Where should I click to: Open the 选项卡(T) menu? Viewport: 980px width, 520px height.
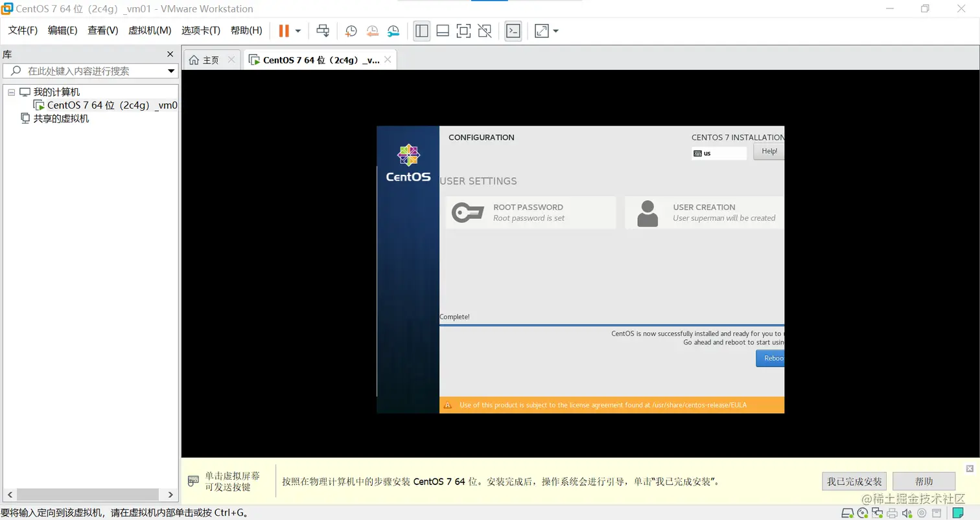(201, 30)
